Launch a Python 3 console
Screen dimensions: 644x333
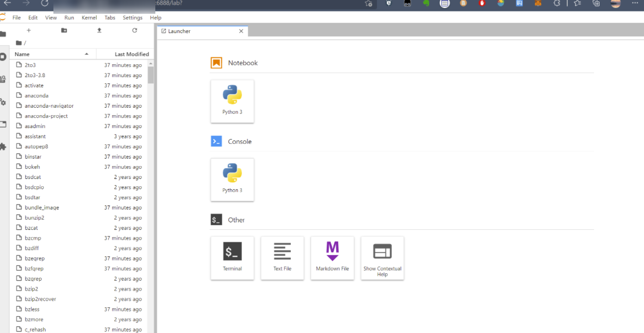pyautogui.click(x=232, y=180)
